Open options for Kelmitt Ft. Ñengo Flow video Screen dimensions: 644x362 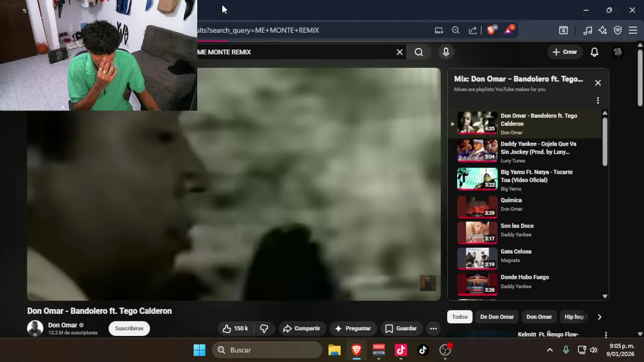click(606, 335)
